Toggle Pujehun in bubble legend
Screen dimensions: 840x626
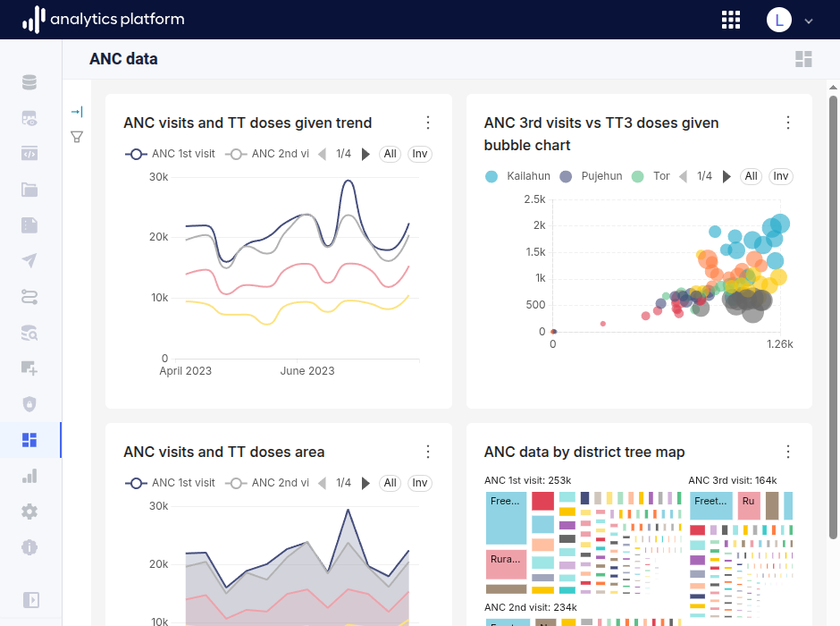click(x=591, y=176)
